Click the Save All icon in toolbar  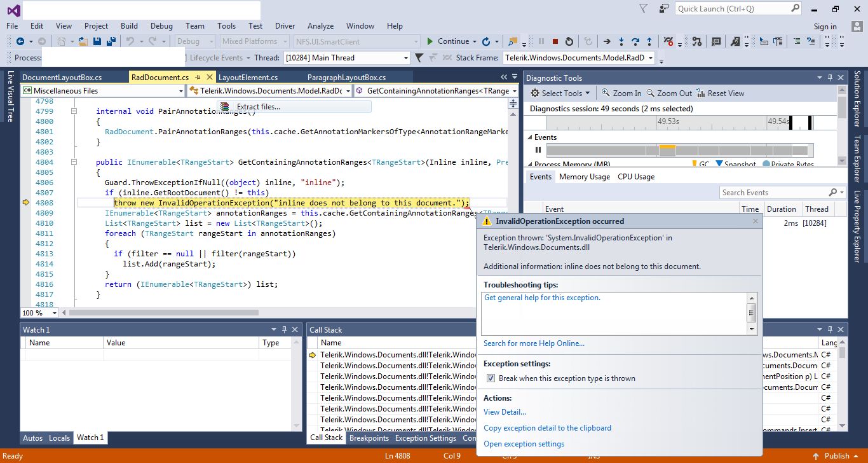point(111,41)
